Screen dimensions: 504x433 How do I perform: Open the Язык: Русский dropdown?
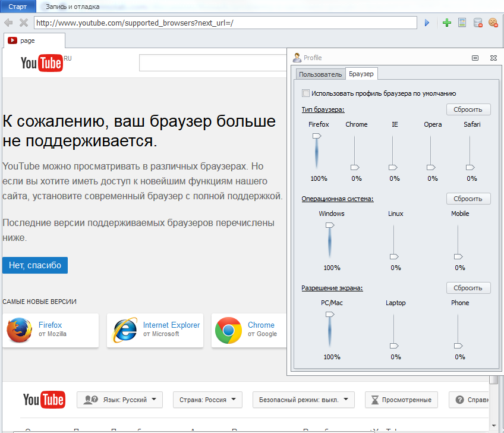119,400
